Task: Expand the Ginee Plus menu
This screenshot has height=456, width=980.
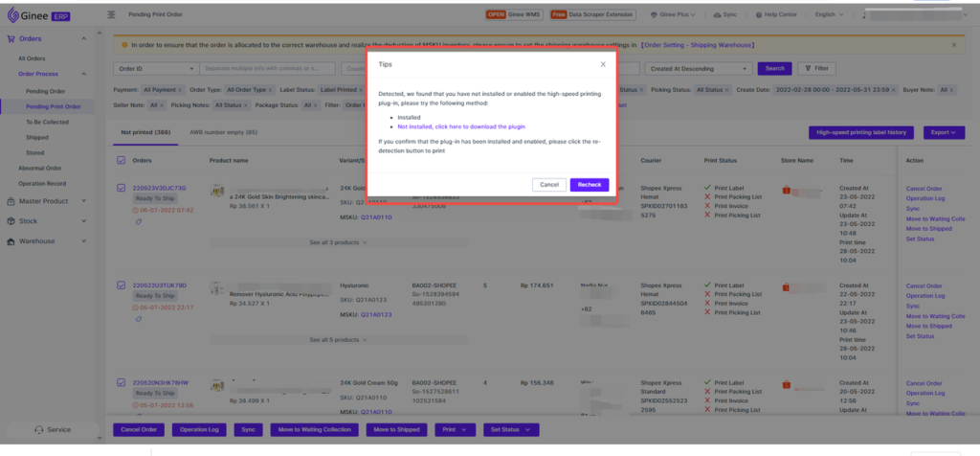Action: (x=673, y=14)
